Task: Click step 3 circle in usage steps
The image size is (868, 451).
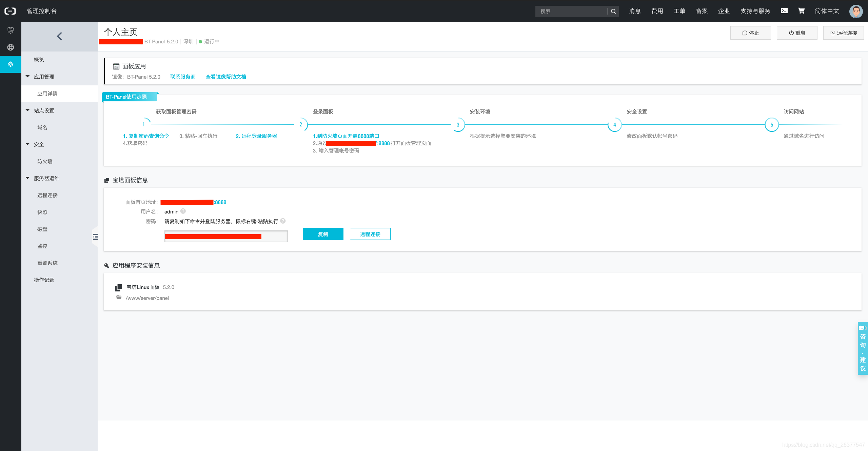Action: 458,124
